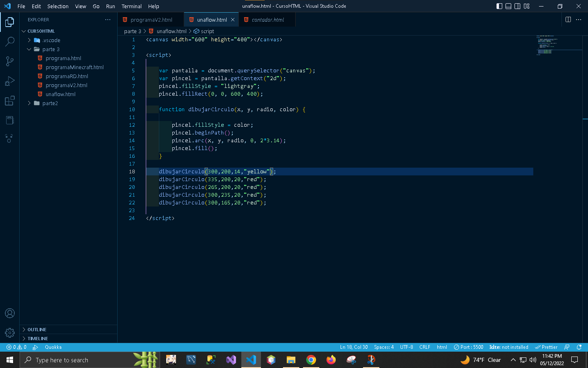Collapse the CURSOHTML root folder

coord(68,31)
